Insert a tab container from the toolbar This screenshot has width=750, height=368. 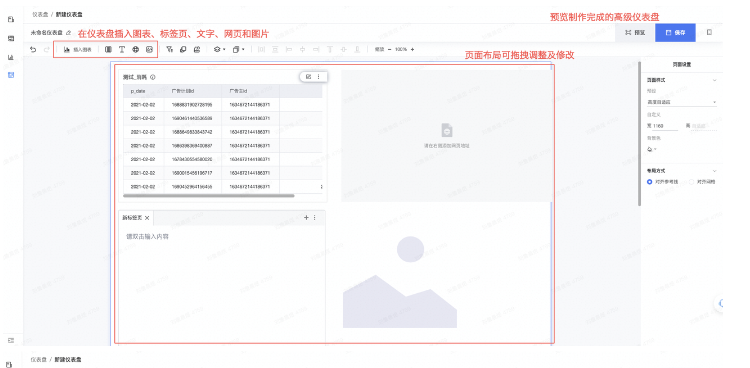(x=108, y=49)
